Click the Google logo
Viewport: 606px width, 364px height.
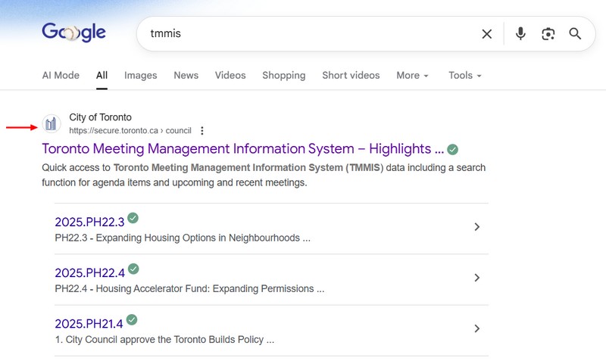tap(73, 33)
